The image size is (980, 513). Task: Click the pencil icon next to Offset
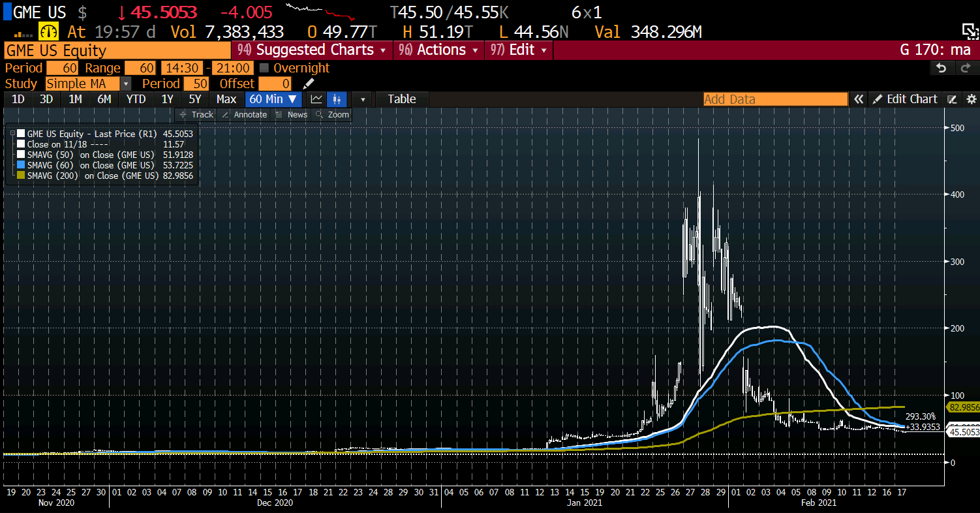[309, 84]
